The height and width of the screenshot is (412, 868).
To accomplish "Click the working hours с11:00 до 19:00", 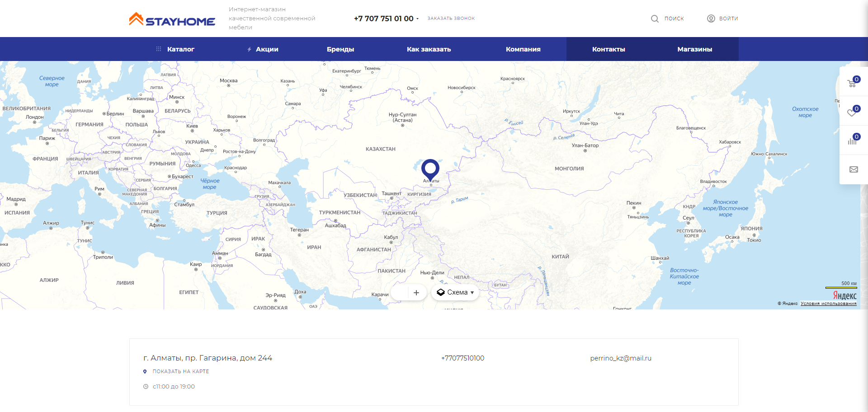I will click(x=174, y=387).
